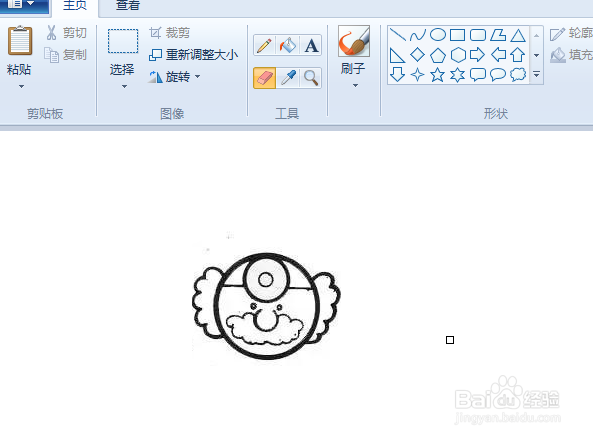Choose the Right arrow shape
593x439 pixels.
tap(478, 55)
